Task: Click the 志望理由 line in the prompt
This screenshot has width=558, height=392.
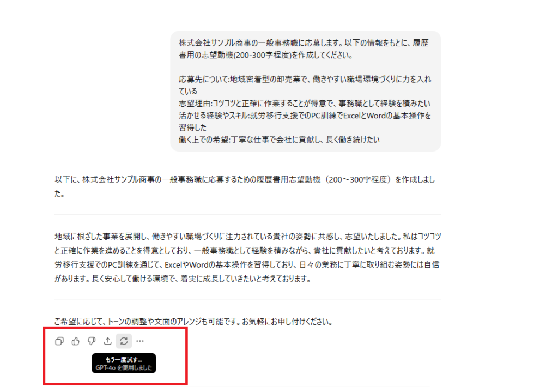Action: [x=305, y=103]
